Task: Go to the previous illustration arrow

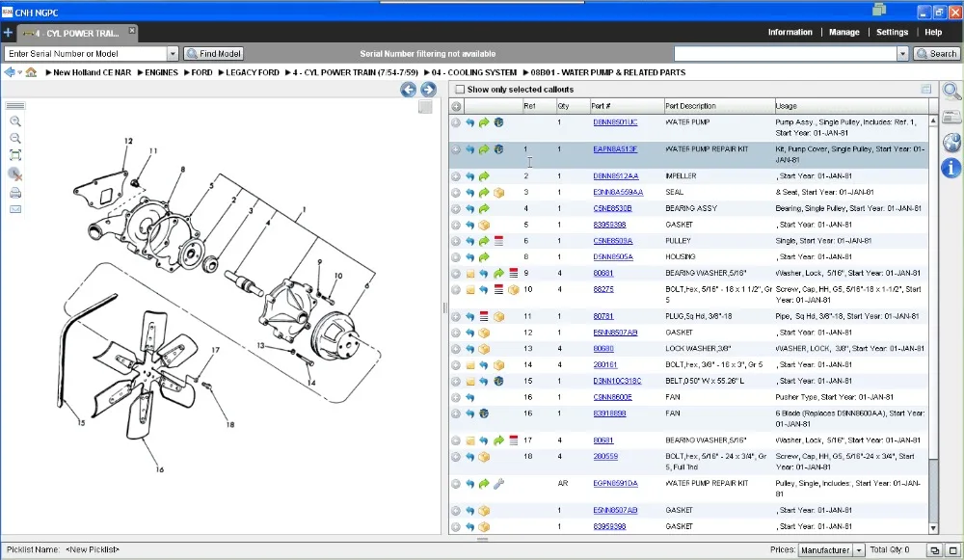Action: point(409,90)
